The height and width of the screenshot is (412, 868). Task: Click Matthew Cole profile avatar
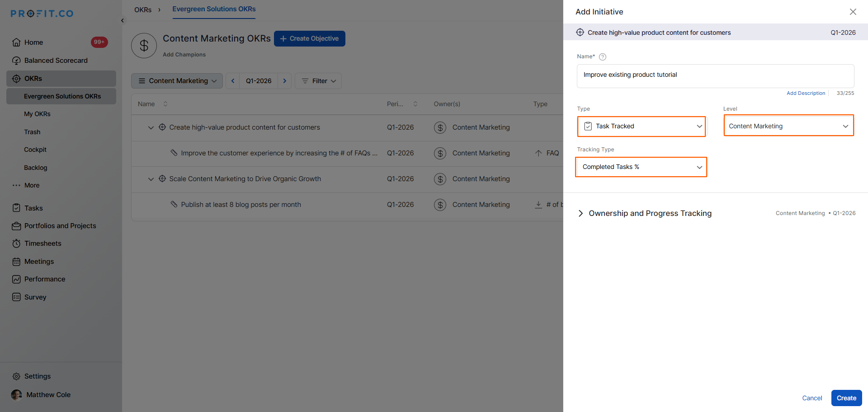point(17,395)
